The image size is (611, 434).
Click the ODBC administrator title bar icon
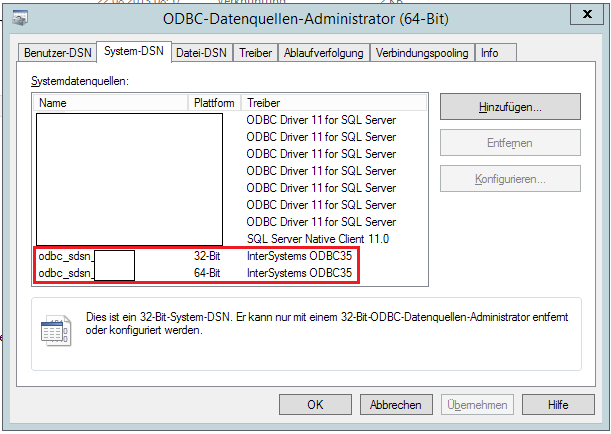19,18
